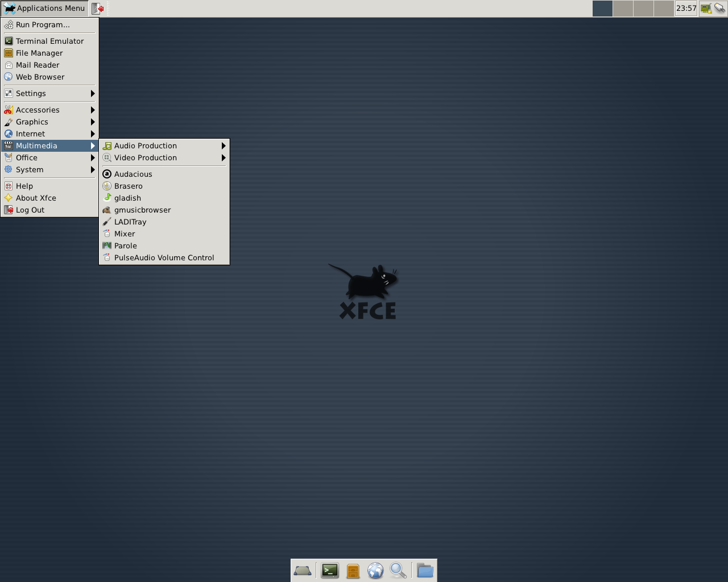Open the home folder icon in dock

coord(425,570)
